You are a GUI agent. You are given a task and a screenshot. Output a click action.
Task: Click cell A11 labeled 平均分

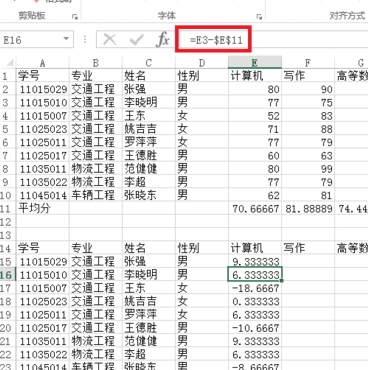(42, 208)
